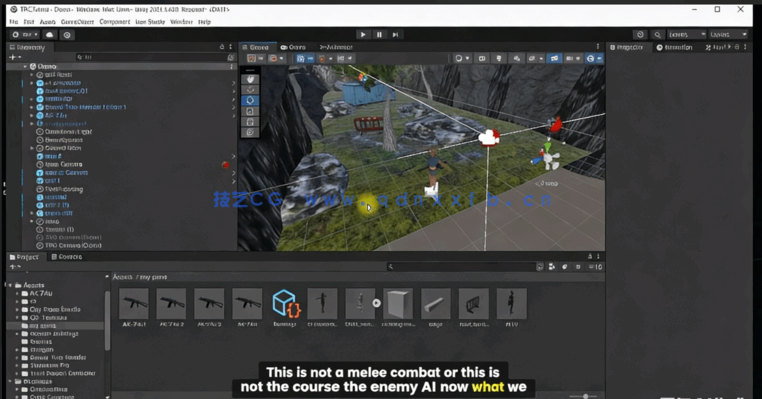Open the Hierarchy add (+) dropdown
This screenshot has width=762, height=399.
click(15, 57)
